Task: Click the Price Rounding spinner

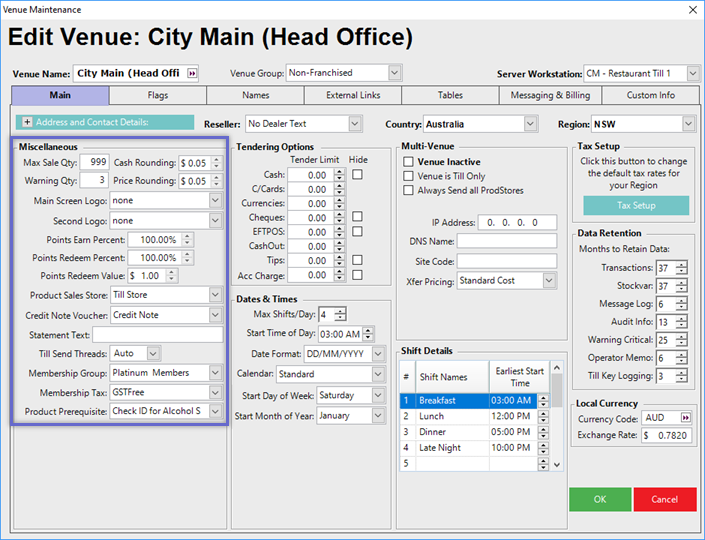Action: tap(217, 181)
